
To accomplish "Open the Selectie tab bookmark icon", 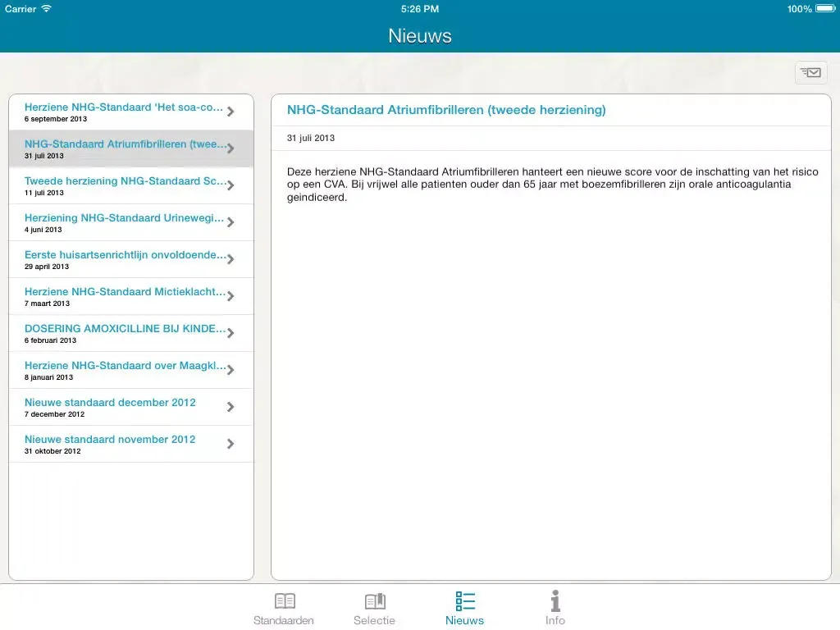I will point(374,601).
